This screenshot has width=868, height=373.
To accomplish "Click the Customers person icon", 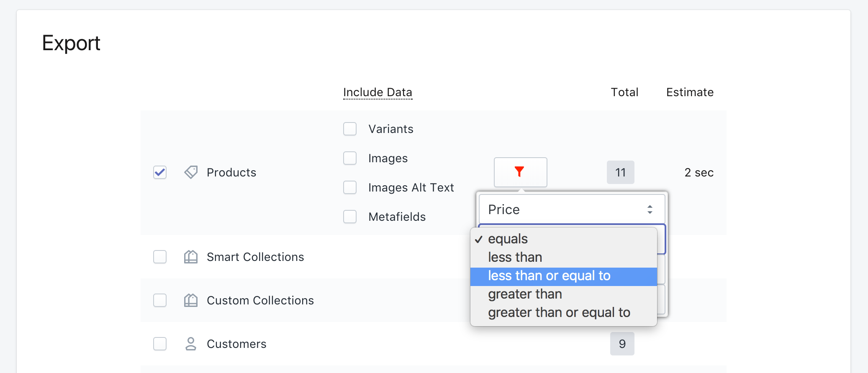I will point(191,344).
